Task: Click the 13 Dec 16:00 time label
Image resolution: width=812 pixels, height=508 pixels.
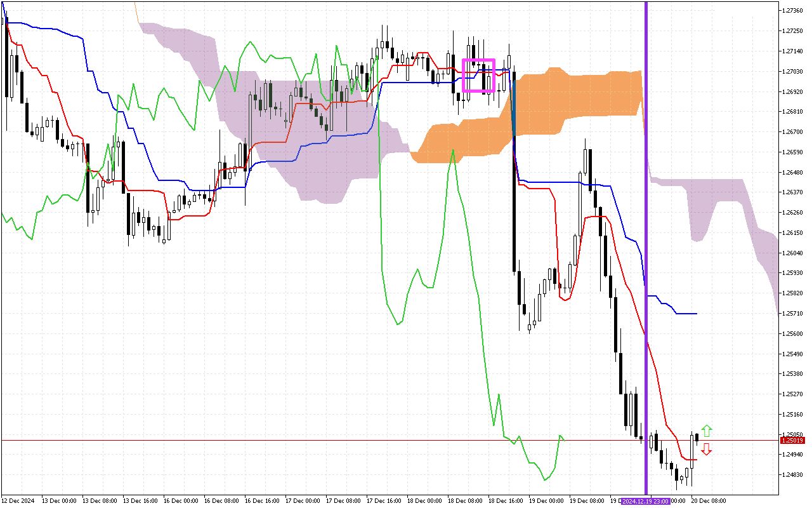Action: point(140,500)
